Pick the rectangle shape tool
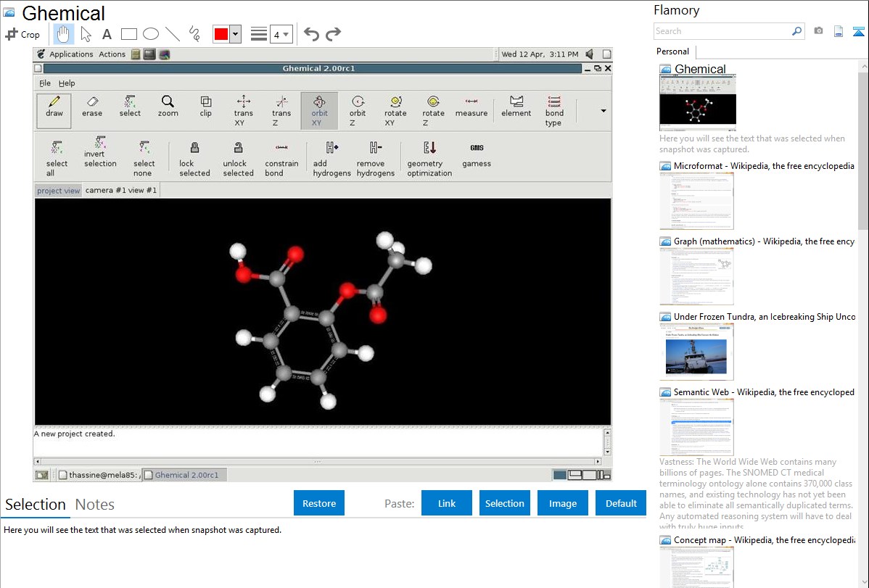The height and width of the screenshot is (588, 869). pyautogui.click(x=128, y=34)
